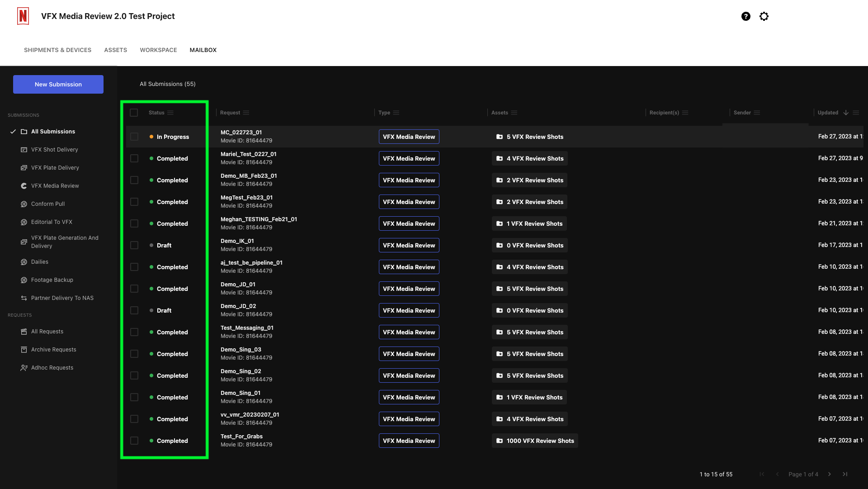Click the All Submissions folder icon
The width and height of the screenshot is (868, 489).
24,132
